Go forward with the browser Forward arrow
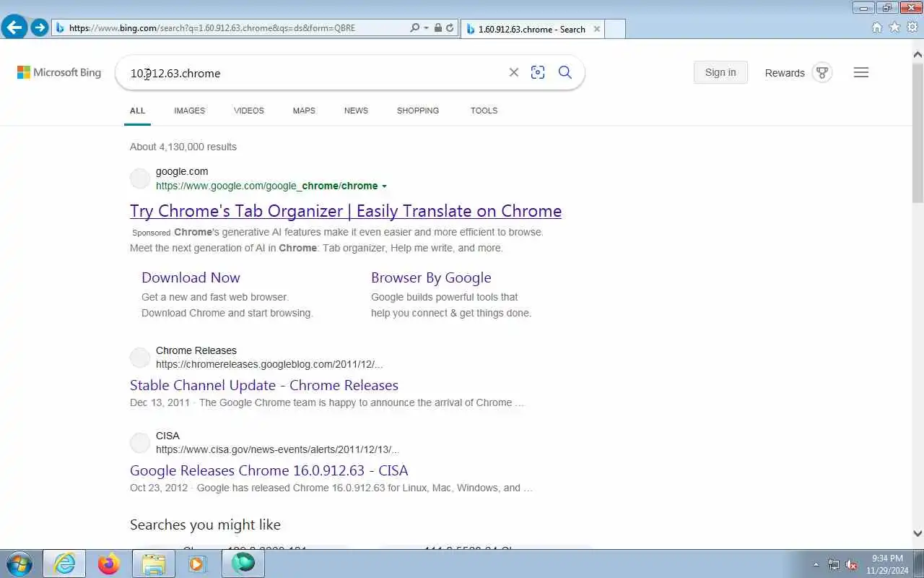This screenshot has height=578, width=924. [x=40, y=28]
